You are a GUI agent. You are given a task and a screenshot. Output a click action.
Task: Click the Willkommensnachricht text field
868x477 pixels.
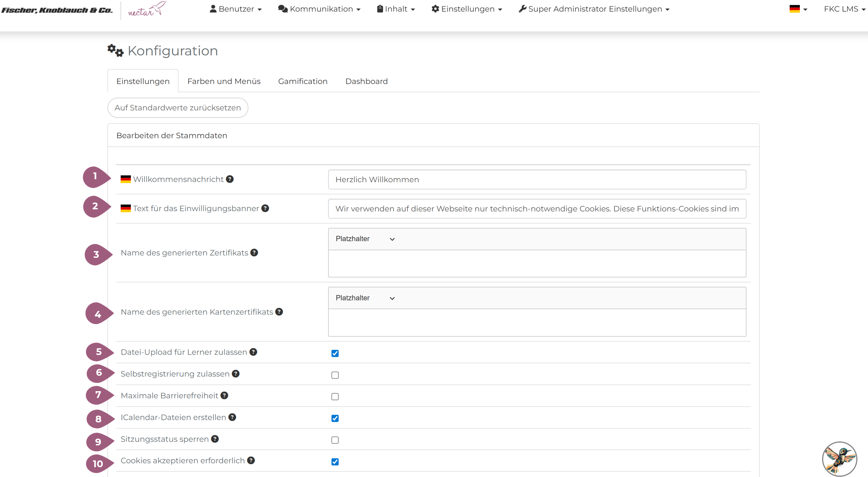tap(537, 180)
